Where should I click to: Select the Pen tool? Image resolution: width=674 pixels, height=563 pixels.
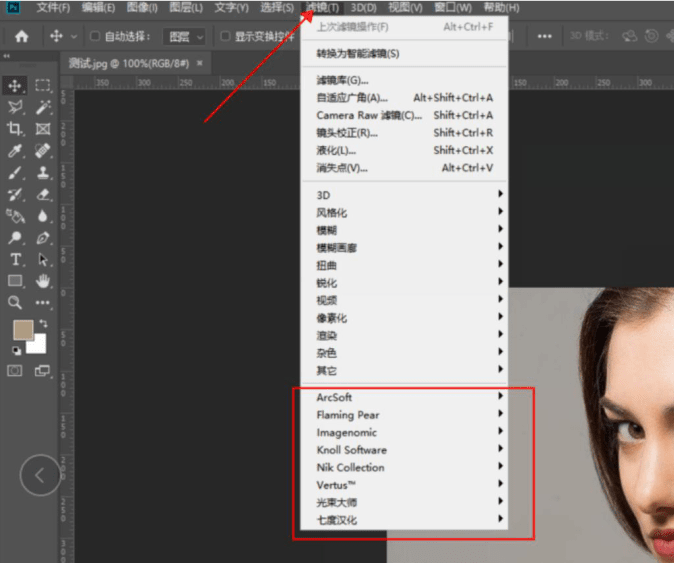pos(43,237)
